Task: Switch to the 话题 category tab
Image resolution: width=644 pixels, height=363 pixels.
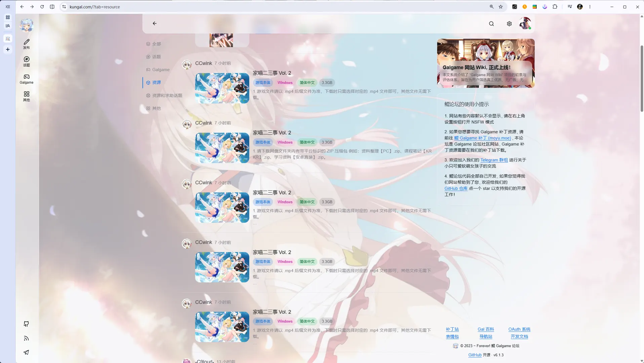Action: 154,57
